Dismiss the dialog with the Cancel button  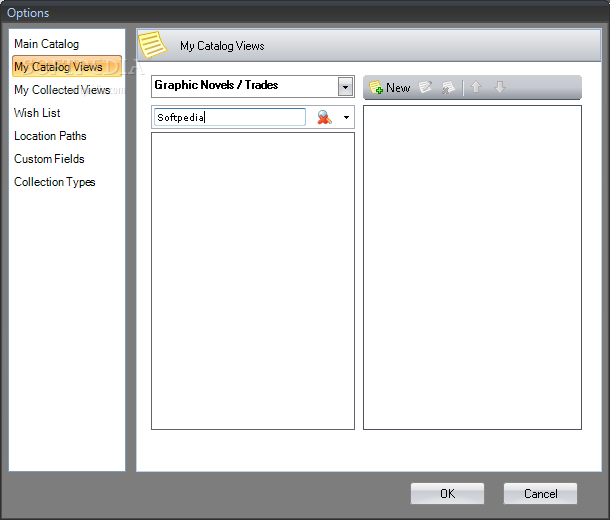click(x=540, y=494)
